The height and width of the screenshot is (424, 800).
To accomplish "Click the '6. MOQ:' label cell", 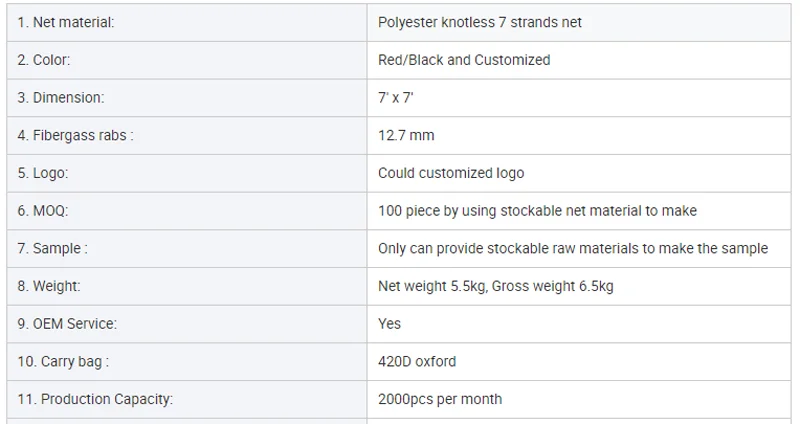I will 43,211.
